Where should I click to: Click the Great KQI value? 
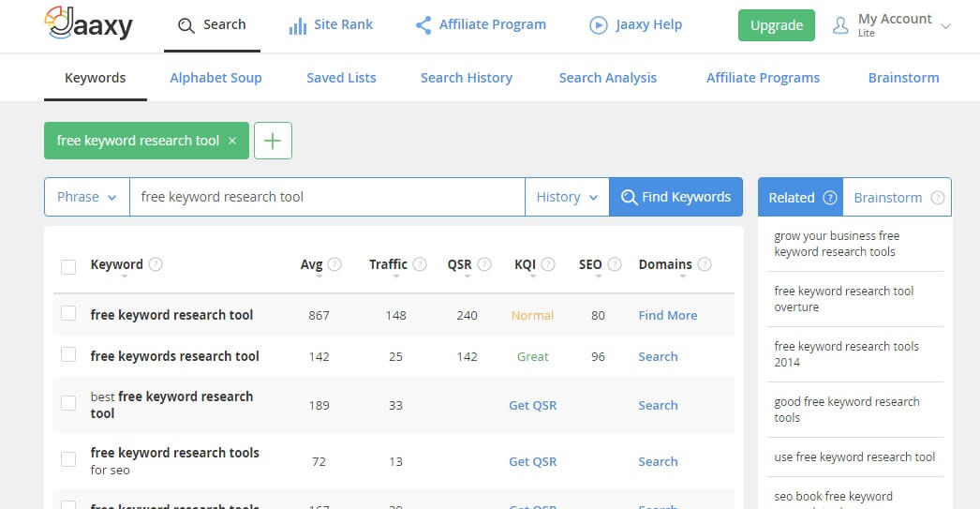click(x=532, y=356)
